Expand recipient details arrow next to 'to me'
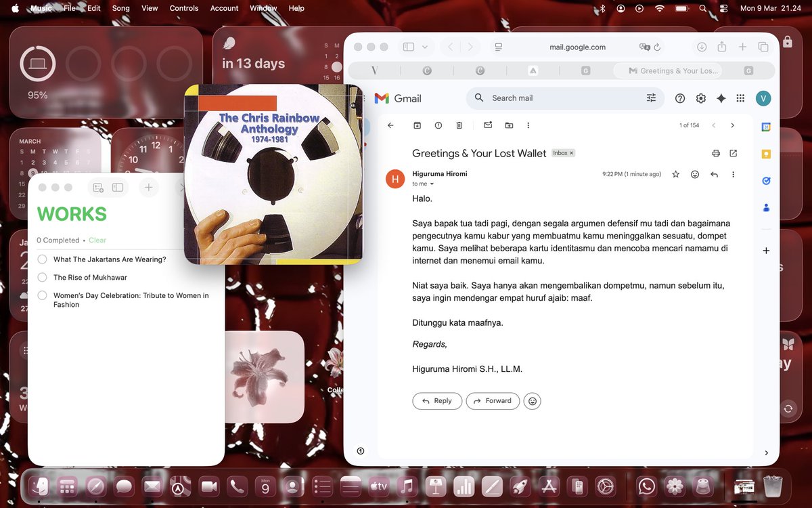This screenshot has width=812, height=508. coord(432,184)
